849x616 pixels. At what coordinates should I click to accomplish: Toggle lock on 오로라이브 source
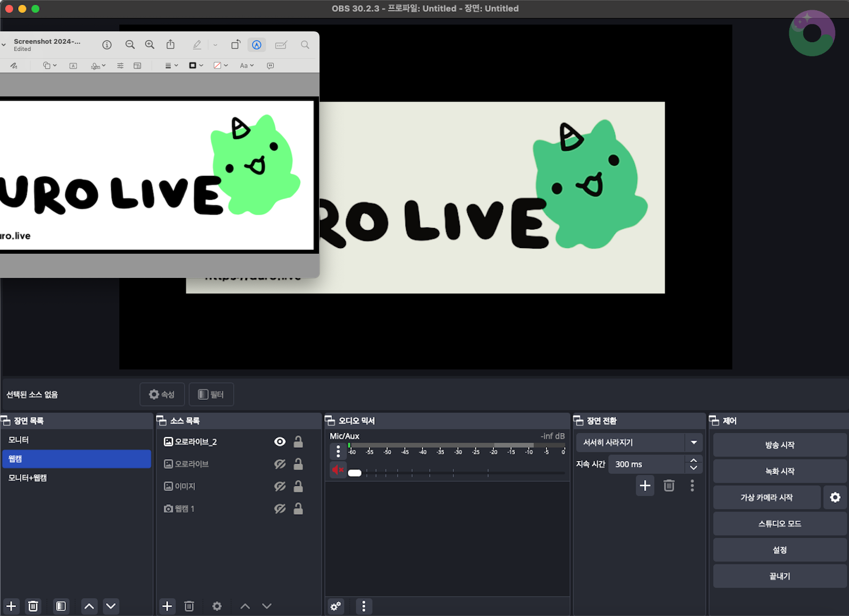pyautogui.click(x=298, y=464)
